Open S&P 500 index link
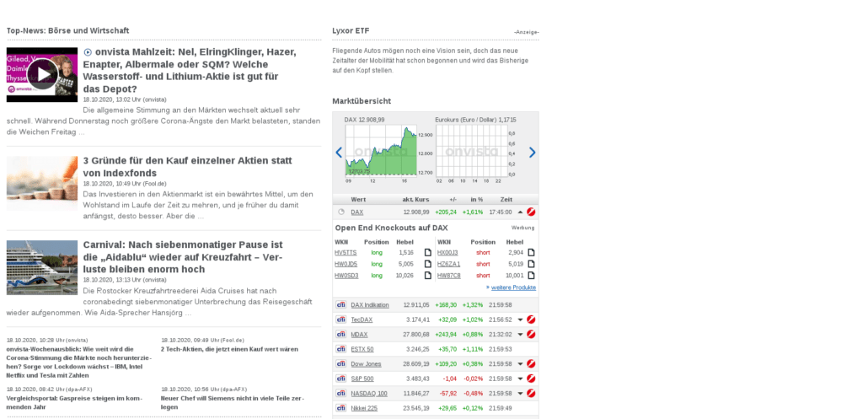This screenshot has width=868, height=419. pyautogui.click(x=362, y=379)
